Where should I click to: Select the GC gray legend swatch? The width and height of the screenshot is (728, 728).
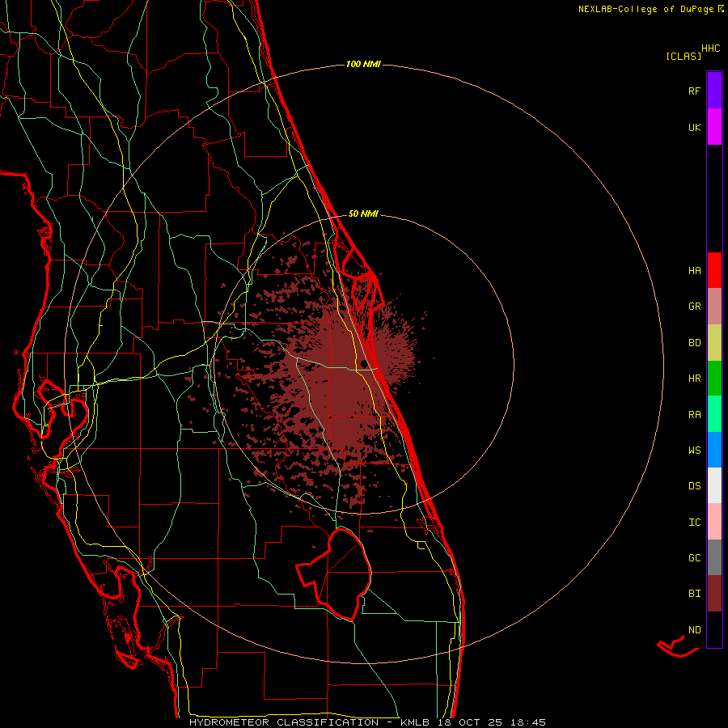(x=714, y=557)
